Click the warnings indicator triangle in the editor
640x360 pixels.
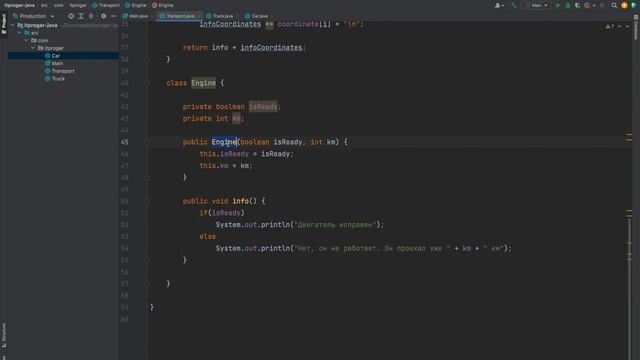coord(610,26)
